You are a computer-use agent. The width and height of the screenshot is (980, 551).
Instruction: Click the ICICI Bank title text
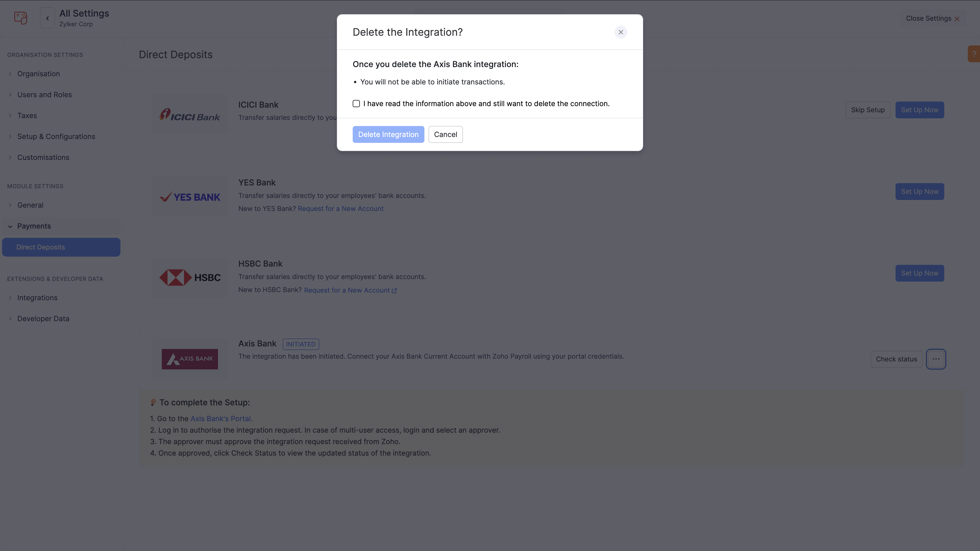(x=258, y=105)
